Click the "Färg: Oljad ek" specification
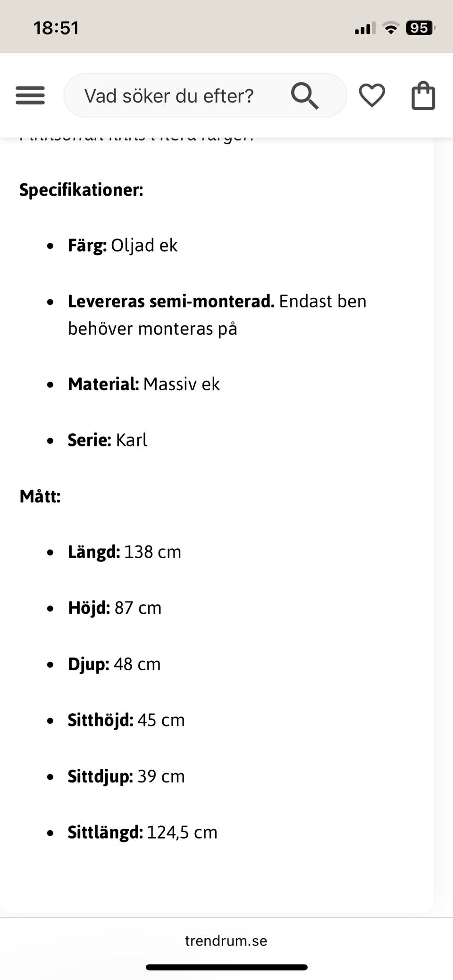453x980 pixels. tap(123, 246)
